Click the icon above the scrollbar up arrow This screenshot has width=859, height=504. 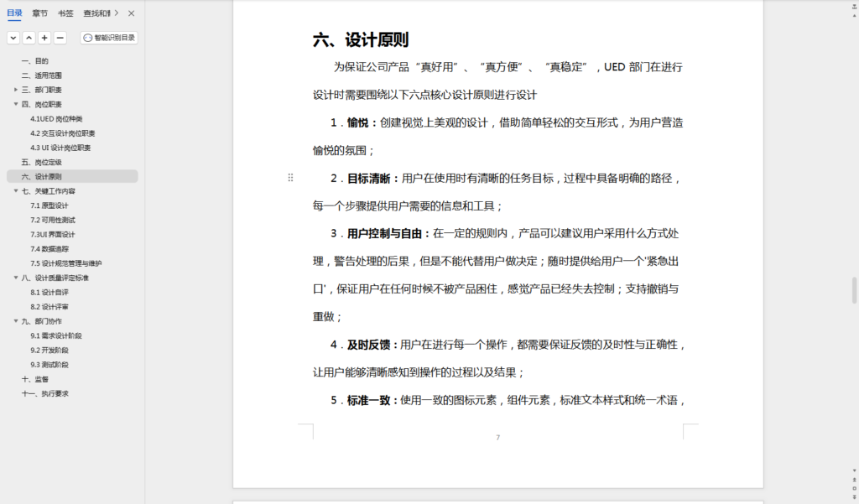pyautogui.click(x=854, y=7)
